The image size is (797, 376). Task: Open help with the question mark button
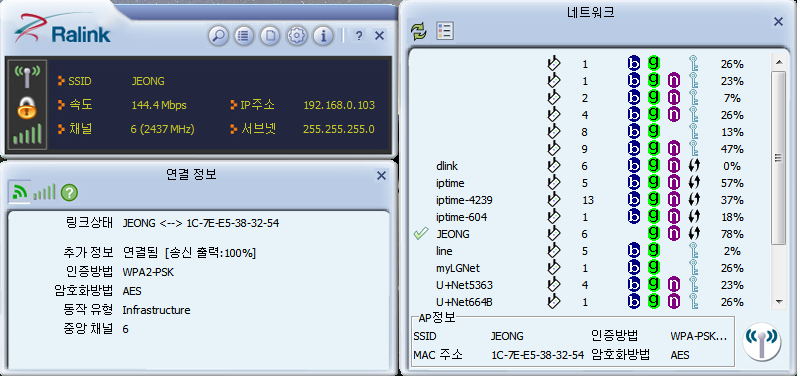point(359,36)
